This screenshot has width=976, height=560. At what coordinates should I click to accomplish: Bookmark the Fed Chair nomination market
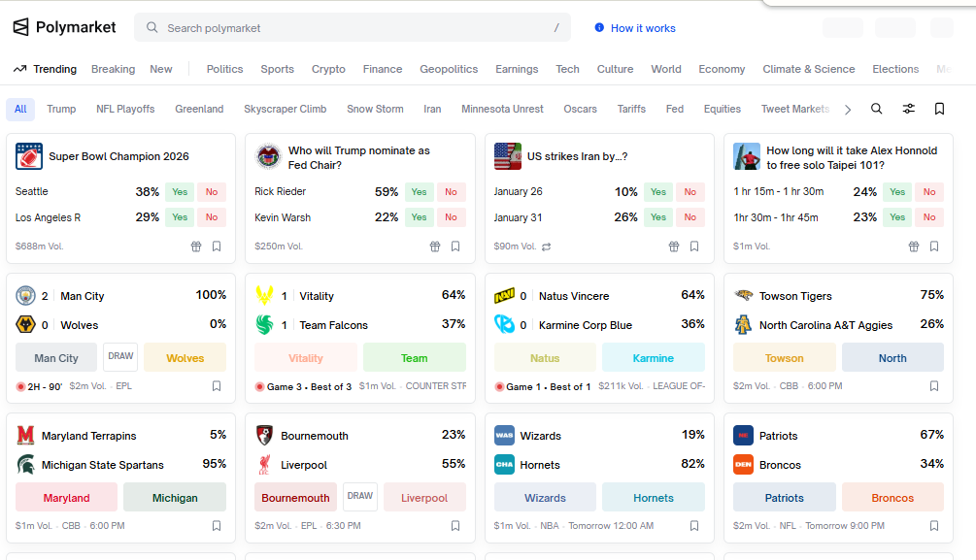click(455, 247)
